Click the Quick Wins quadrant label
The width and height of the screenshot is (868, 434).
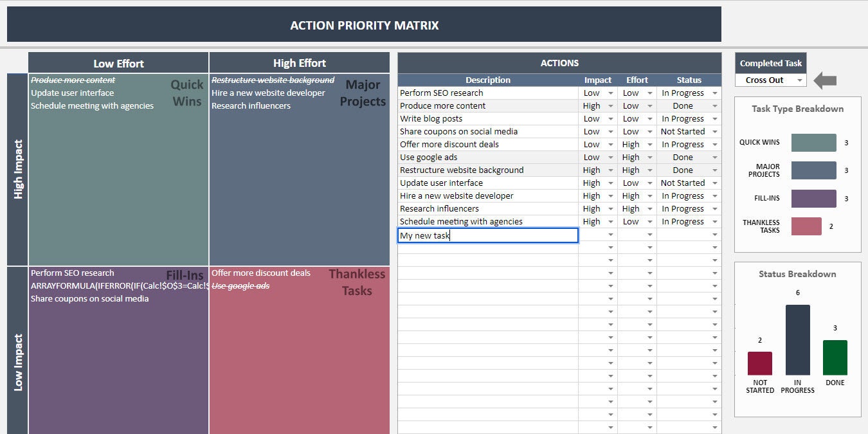(186, 94)
